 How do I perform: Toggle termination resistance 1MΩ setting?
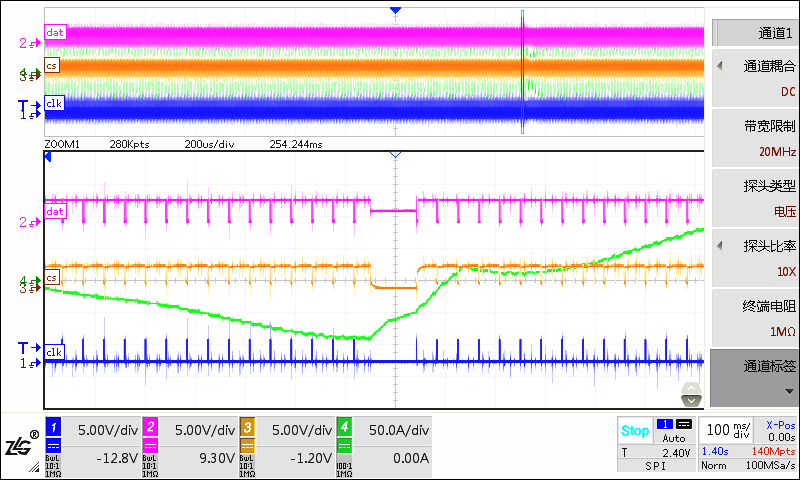[756, 318]
